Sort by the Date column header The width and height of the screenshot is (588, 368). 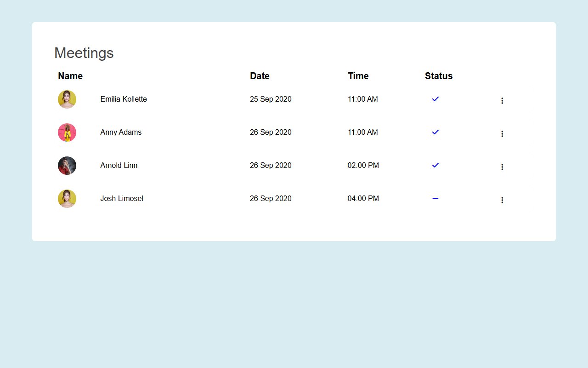[x=260, y=76]
